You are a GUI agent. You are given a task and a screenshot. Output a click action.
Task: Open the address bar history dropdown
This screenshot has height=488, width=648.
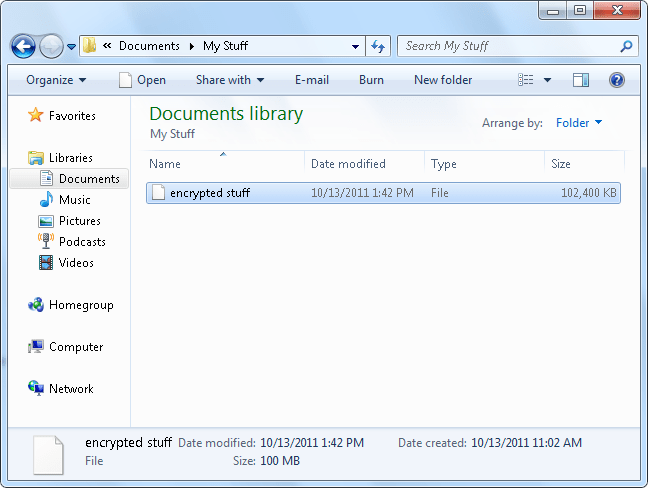(355, 46)
